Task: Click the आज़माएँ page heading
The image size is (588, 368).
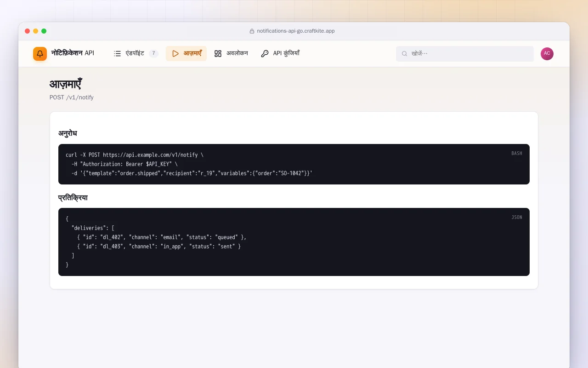Action: [66, 84]
